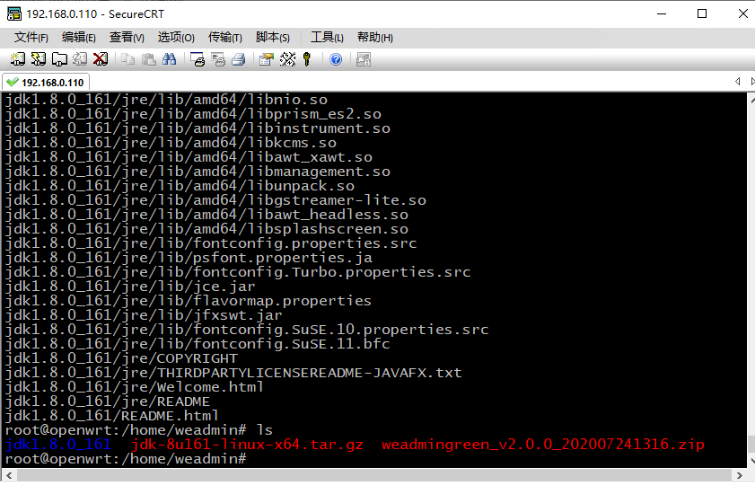Screen dimensions: 755x482
Task: Open the 编辑(E) menu
Action: click(79, 37)
